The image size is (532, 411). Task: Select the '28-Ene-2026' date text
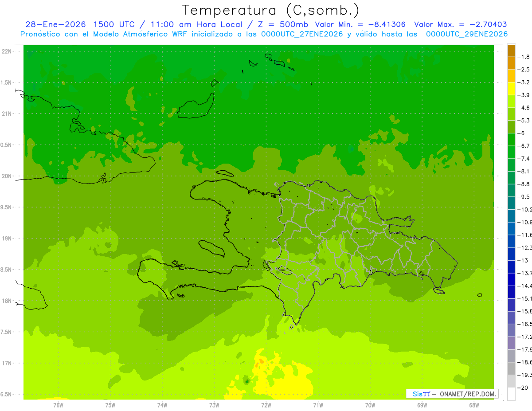point(55,24)
